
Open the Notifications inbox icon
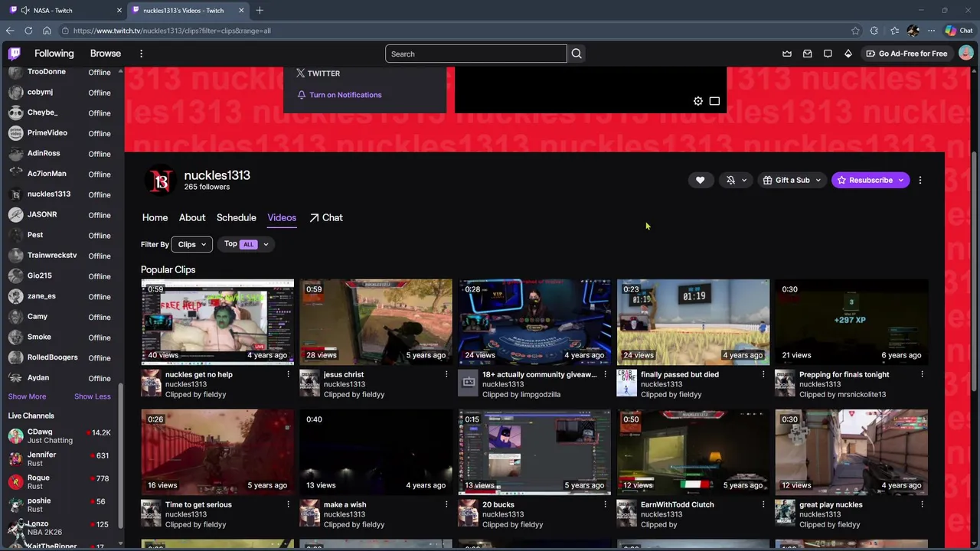tap(807, 54)
